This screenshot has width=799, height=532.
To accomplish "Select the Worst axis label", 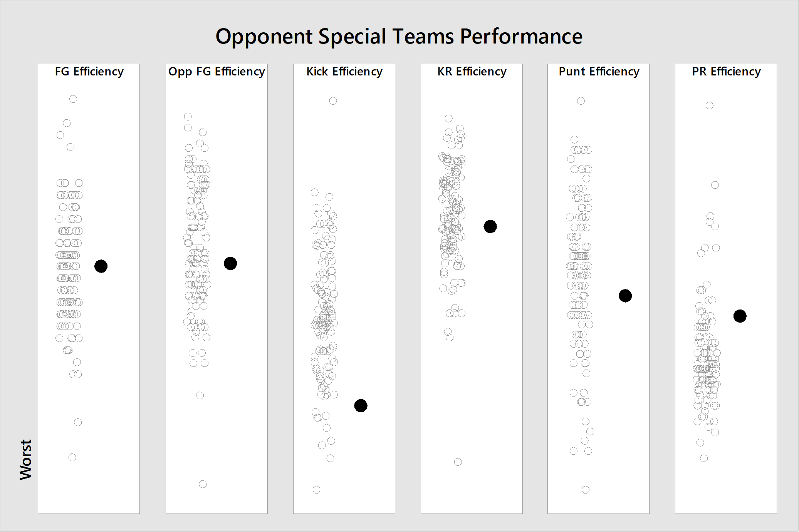I will 26,460.
